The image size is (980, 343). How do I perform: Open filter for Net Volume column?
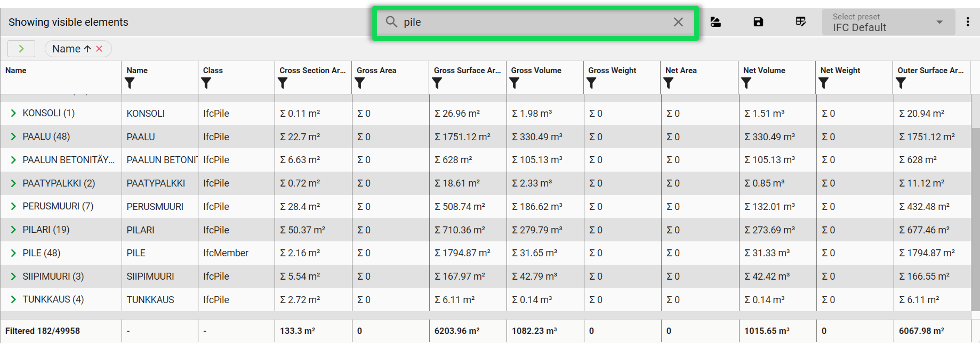pos(746,83)
